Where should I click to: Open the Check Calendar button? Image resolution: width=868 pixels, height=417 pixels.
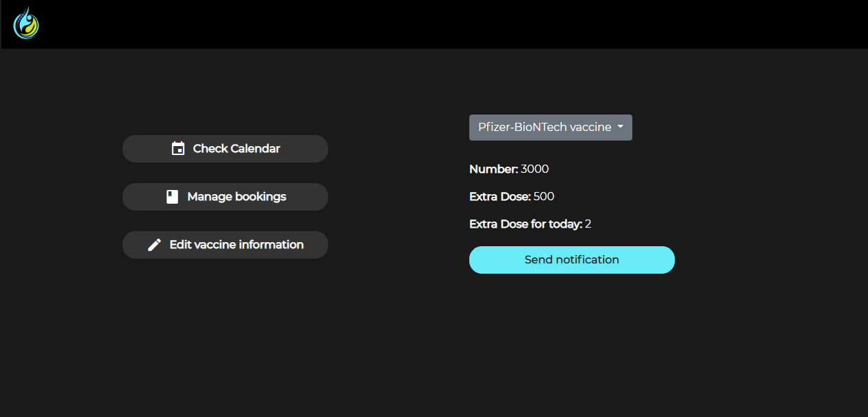[x=225, y=149]
